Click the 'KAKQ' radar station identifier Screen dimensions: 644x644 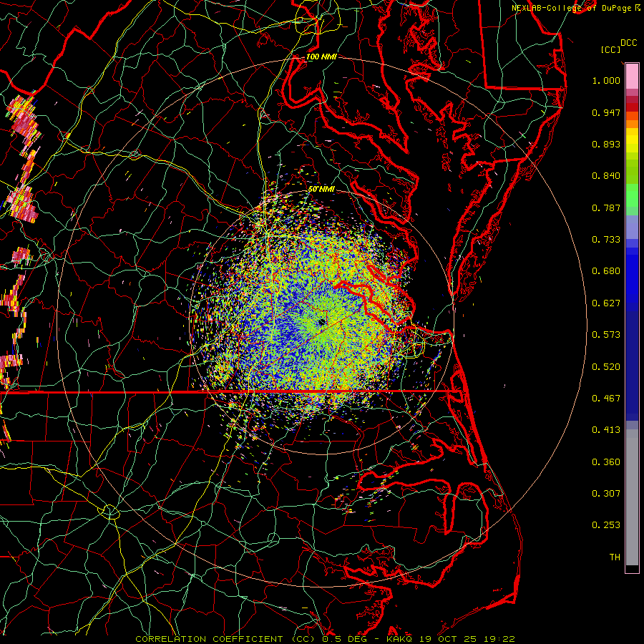pos(399,639)
